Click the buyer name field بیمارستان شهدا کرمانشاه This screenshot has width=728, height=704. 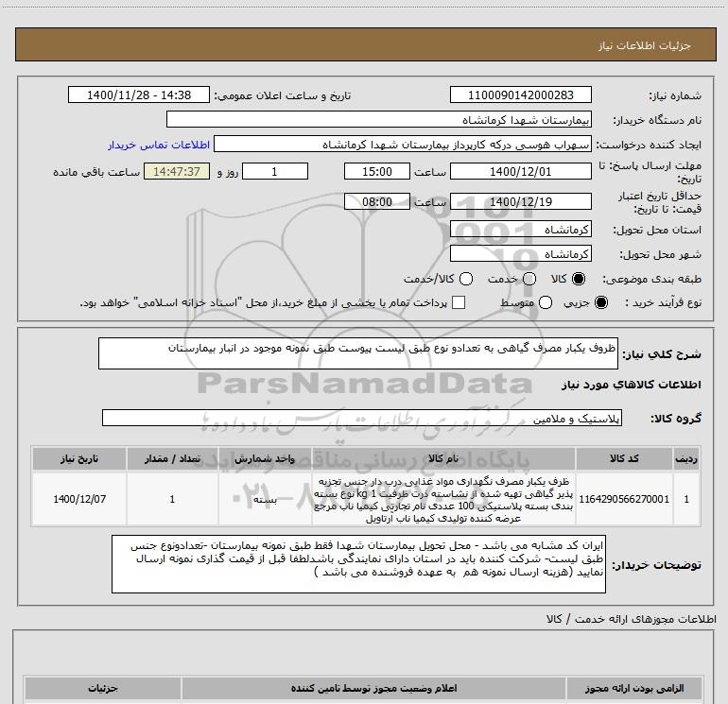(x=379, y=119)
